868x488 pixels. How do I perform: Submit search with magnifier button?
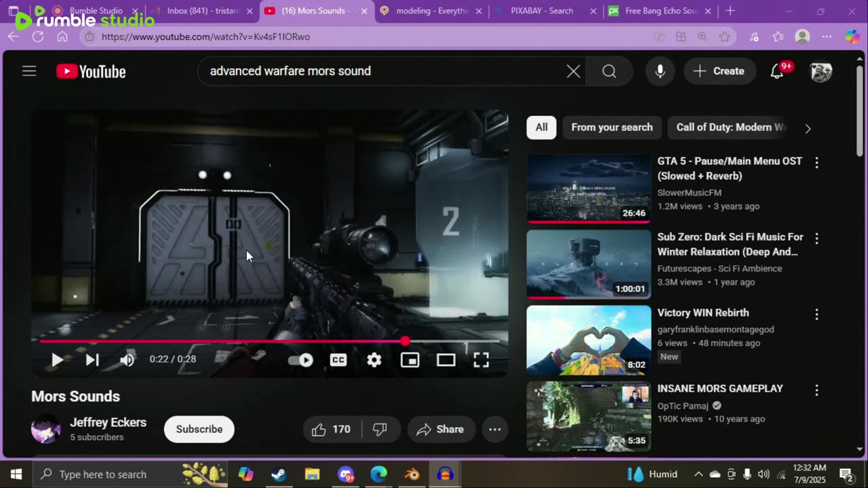click(x=609, y=71)
